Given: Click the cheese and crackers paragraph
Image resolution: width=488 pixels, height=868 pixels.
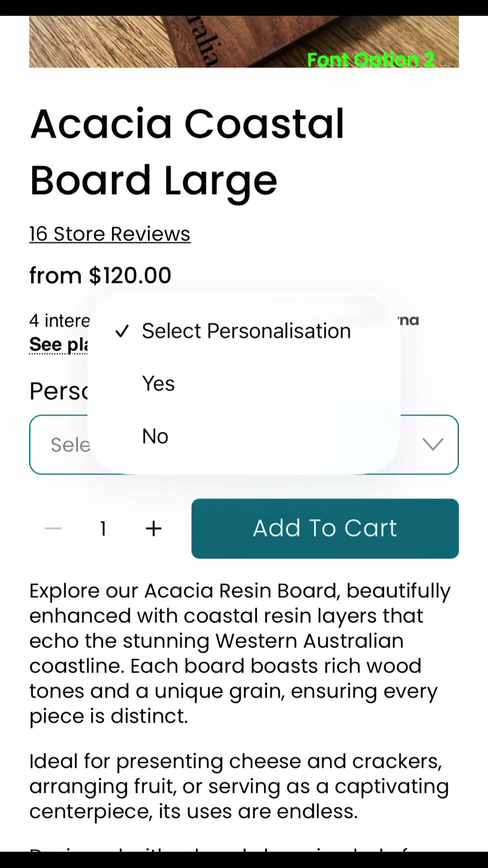Looking at the screenshot, I should [239, 786].
